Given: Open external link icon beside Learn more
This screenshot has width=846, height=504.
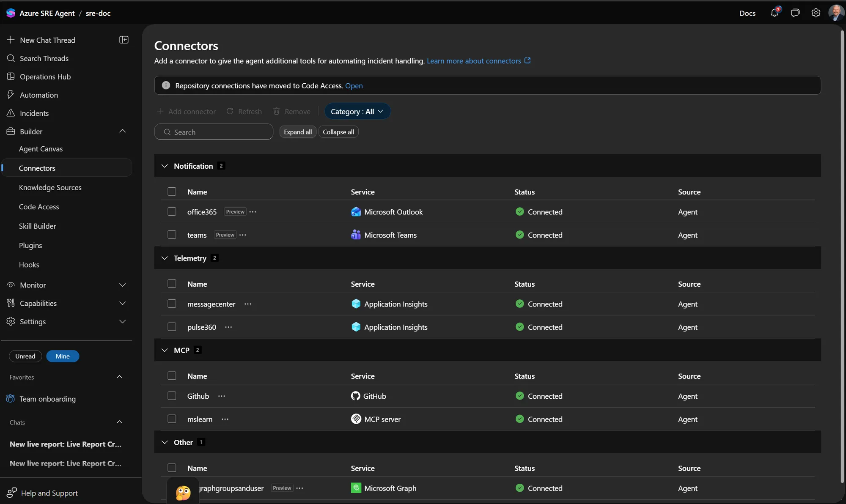Looking at the screenshot, I should 527,60.
